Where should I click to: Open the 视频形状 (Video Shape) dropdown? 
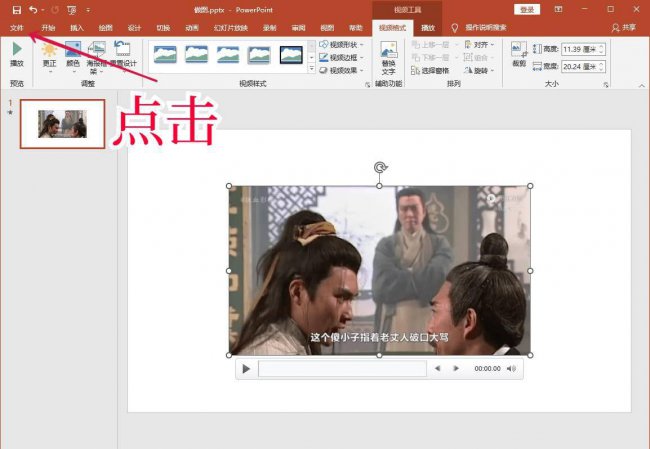pyautogui.click(x=342, y=44)
